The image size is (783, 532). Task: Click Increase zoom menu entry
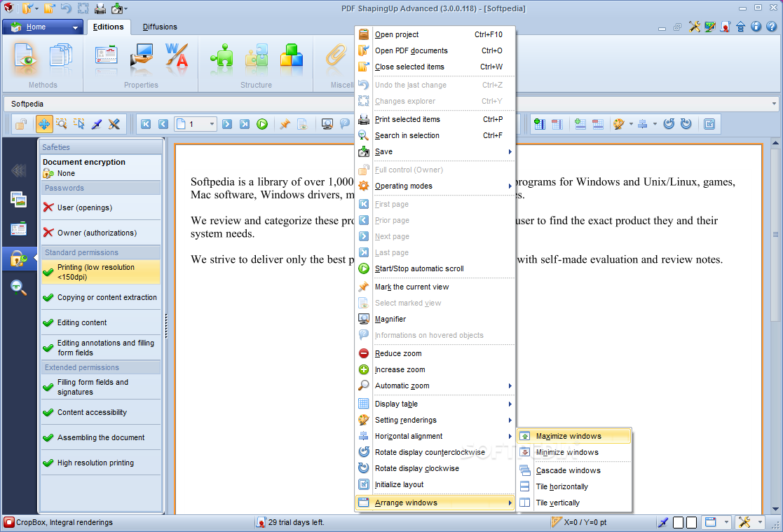pyautogui.click(x=435, y=369)
